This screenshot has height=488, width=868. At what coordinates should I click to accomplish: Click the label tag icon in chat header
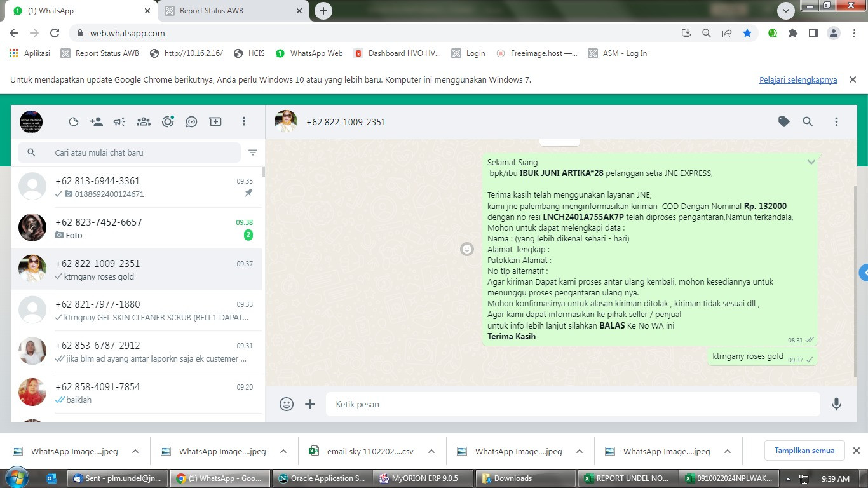[x=784, y=122]
